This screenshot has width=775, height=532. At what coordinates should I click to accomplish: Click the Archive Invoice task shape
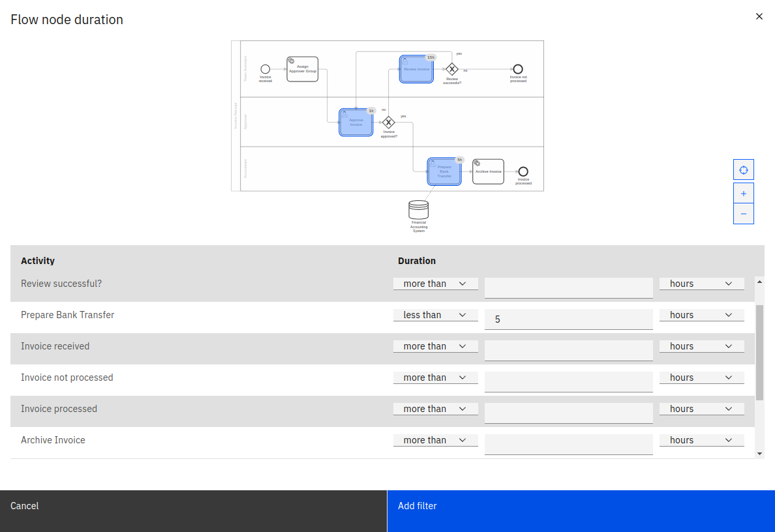tap(488, 171)
